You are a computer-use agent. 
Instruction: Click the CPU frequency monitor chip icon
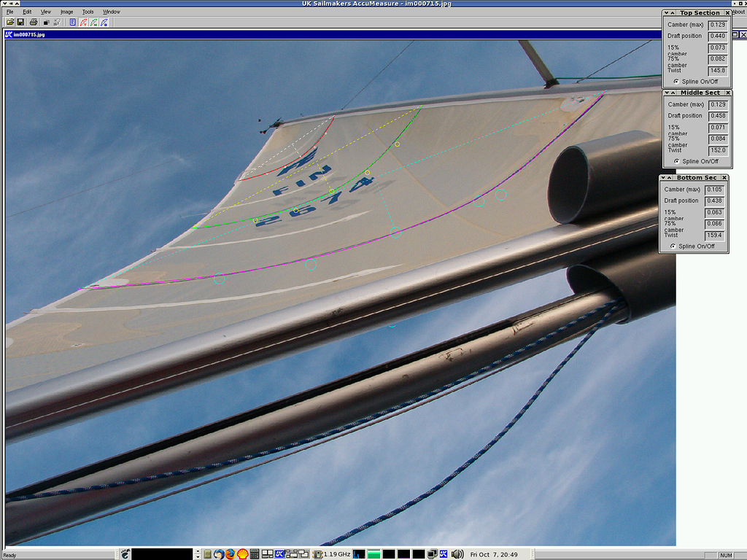(x=317, y=554)
